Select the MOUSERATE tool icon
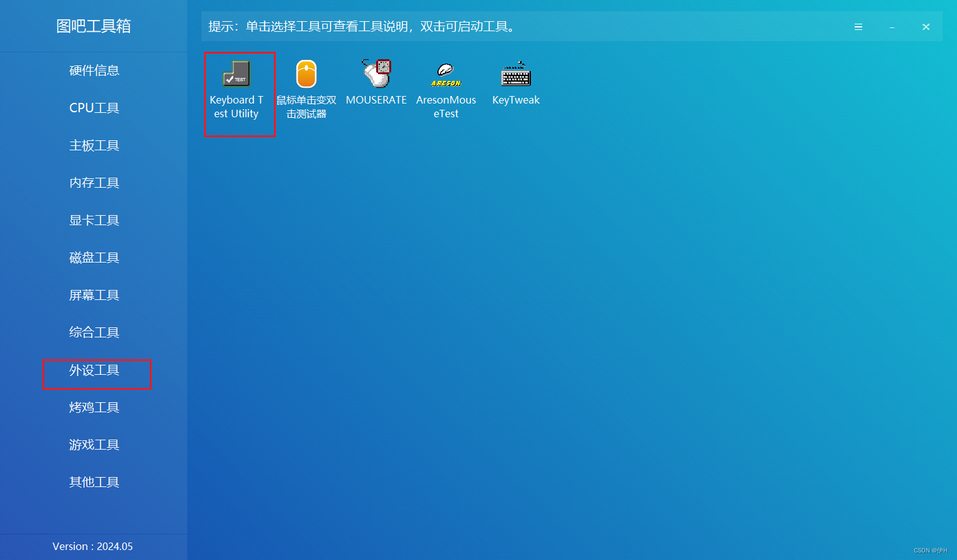957x560 pixels. tap(376, 73)
